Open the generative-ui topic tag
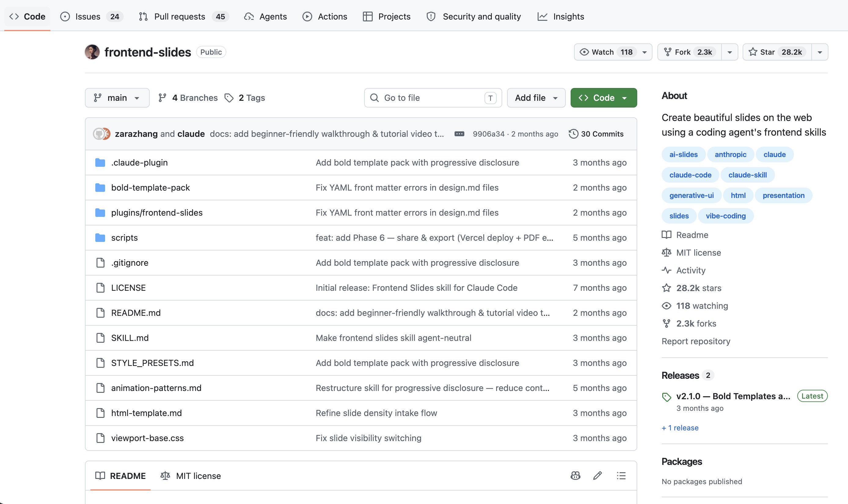This screenshot has height=504, width=848. (691, 195)
